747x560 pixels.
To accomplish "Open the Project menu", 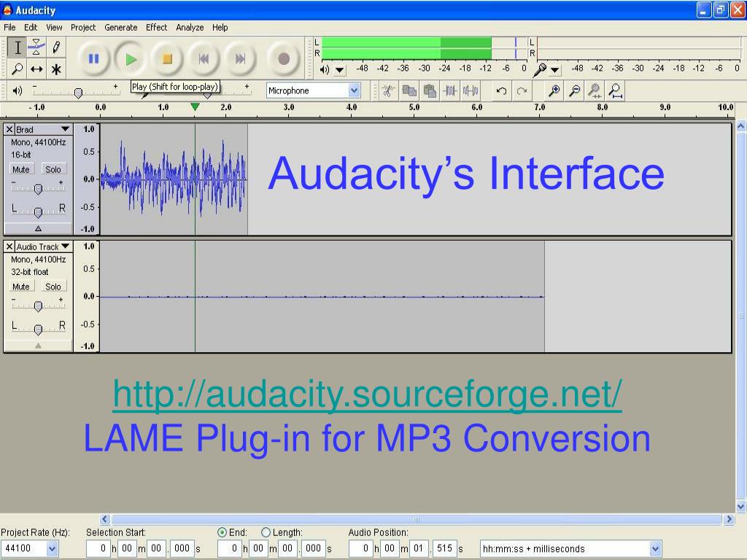I will click(x=83, y=27).
